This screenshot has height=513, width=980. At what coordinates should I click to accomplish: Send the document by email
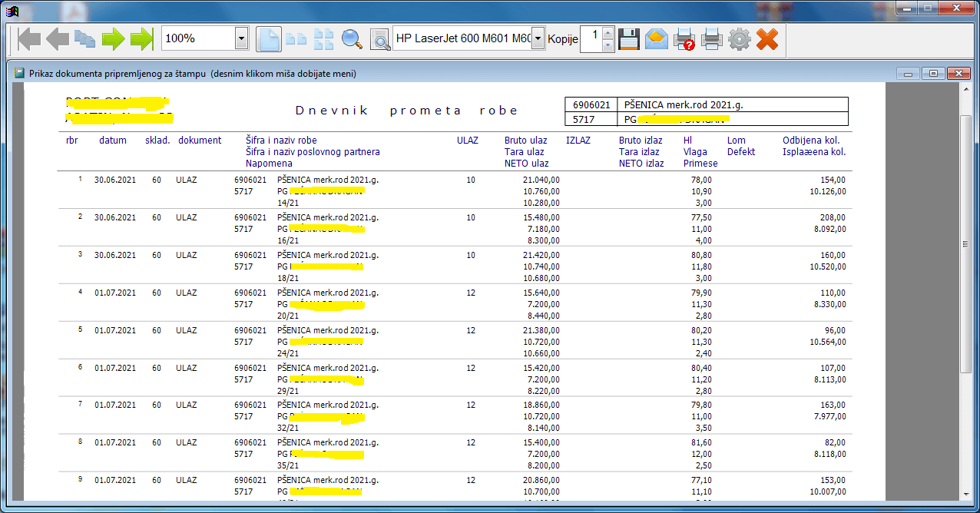click(x=656, y=39)
